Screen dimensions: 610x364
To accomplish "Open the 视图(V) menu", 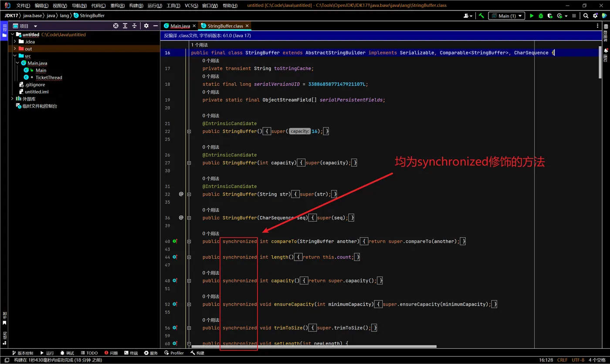I will click(60, 5).
